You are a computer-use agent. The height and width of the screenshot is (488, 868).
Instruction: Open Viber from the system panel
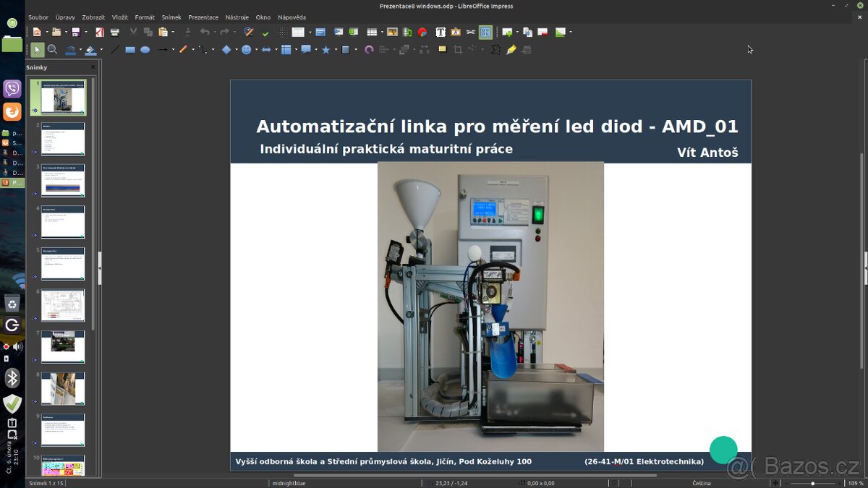point(12,89)
